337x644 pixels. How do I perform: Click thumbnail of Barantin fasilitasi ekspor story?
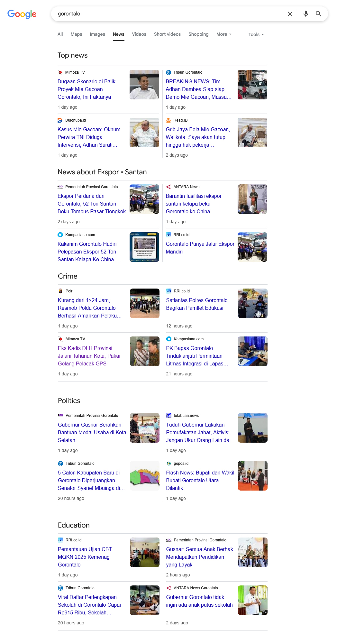point(252,199)
